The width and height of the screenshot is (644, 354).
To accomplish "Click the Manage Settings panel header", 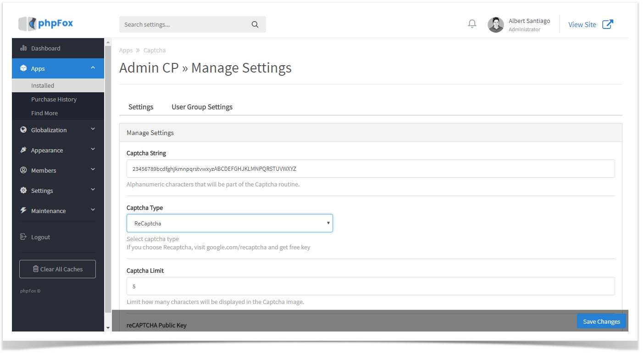I will (x=371, y=133).
